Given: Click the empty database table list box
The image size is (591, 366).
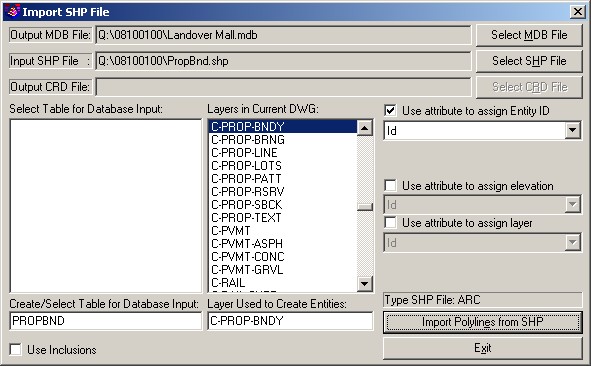Looking at the screenshot, I should (x=106, y=206).
